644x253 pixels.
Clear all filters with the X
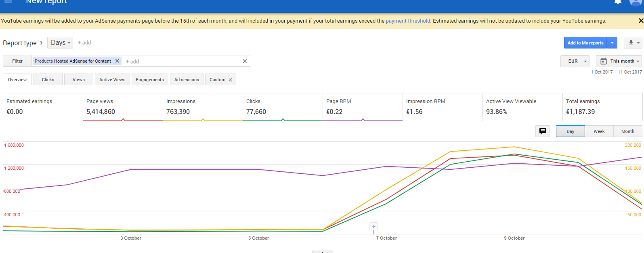(x=245, y=61)
